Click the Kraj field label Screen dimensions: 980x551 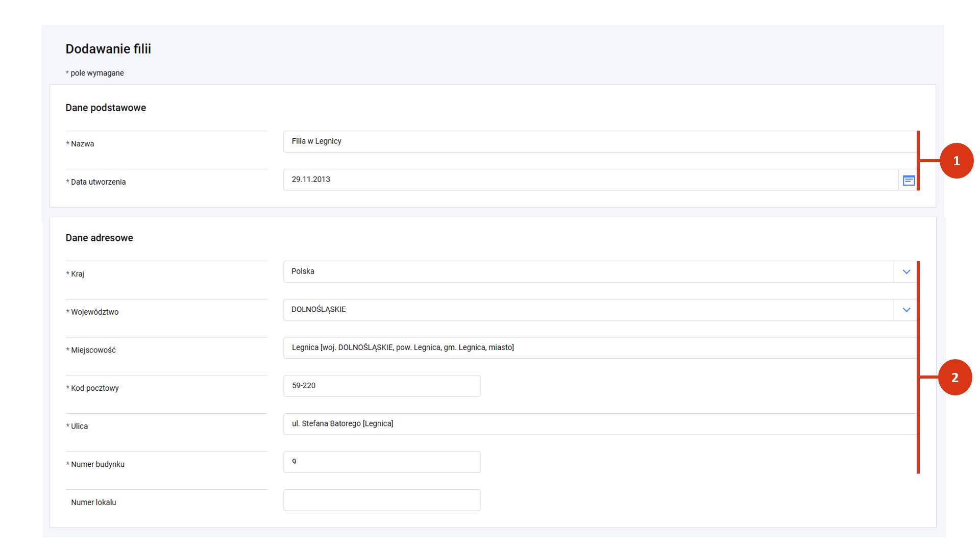(78, 274)
